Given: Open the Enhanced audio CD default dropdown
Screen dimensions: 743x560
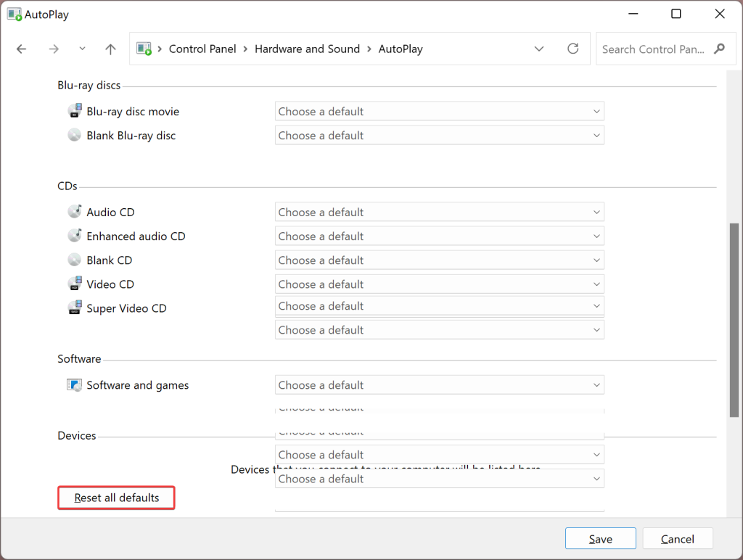Looking at the screenshot, I should 439,236.
